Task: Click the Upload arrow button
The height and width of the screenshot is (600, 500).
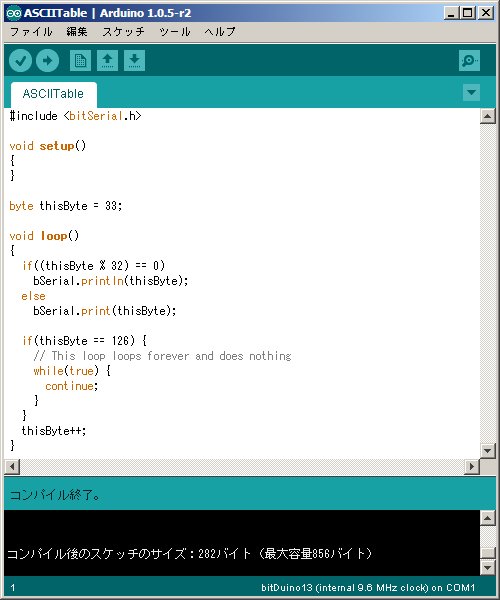Action: tap(47, 60)
